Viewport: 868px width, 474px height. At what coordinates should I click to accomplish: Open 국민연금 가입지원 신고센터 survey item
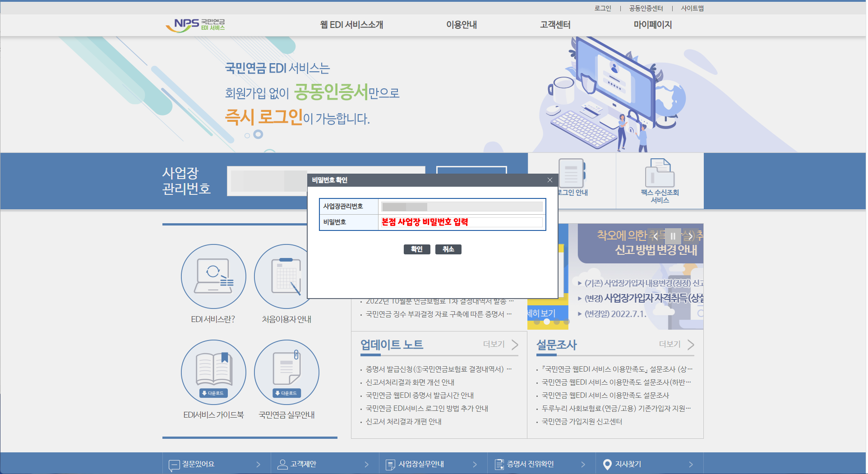point(582,421)
